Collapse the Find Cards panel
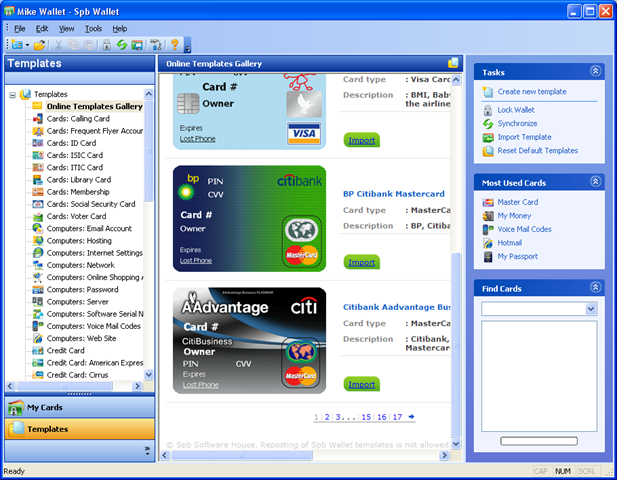This screenshot has height=480, width=617. coord(595,288)
